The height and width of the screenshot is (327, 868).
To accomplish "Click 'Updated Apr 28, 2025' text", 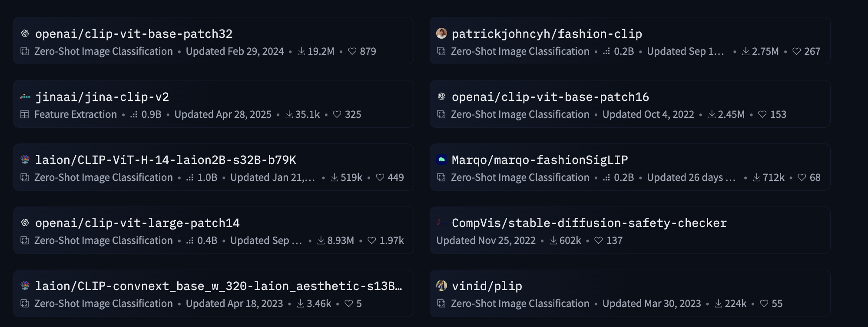I will (223, 114).
